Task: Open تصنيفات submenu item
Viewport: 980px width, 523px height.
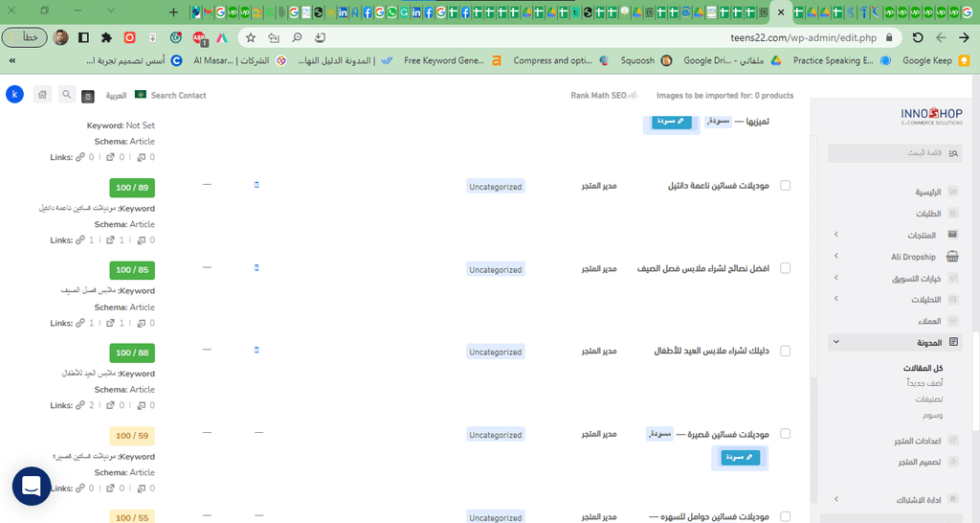Action: point(928,399)
